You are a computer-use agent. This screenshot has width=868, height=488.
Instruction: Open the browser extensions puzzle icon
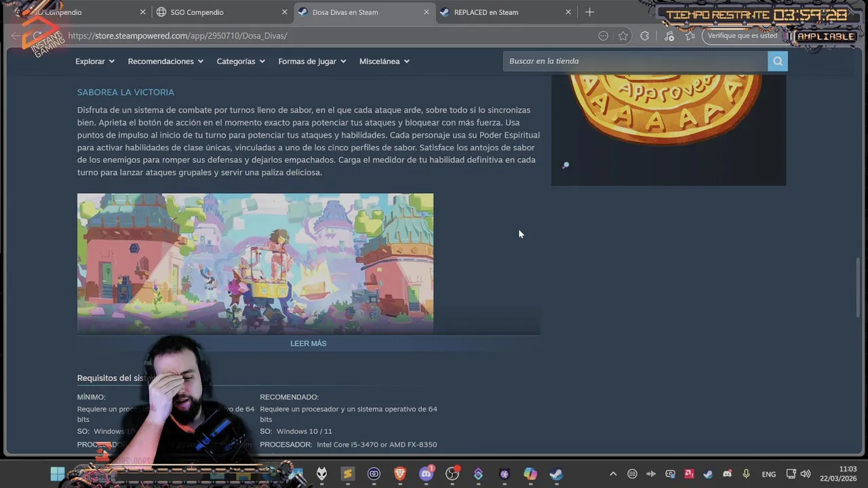pos(644,36)
